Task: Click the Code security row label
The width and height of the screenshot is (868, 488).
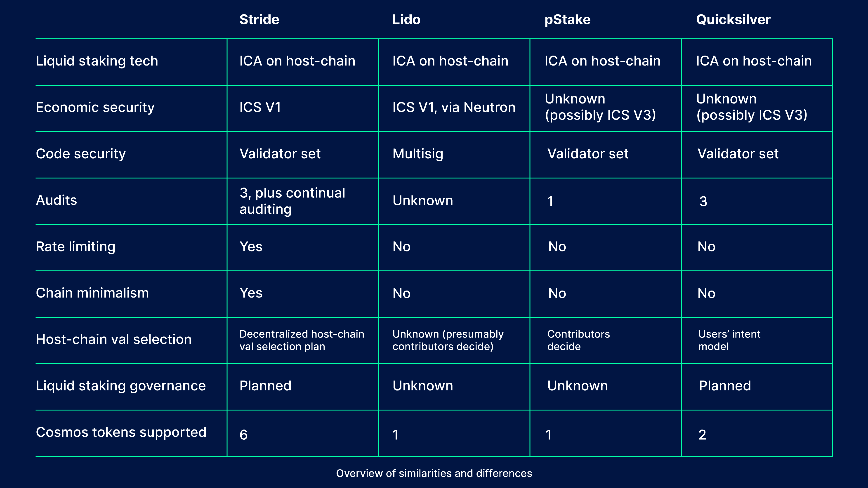Action: [81, 154]
